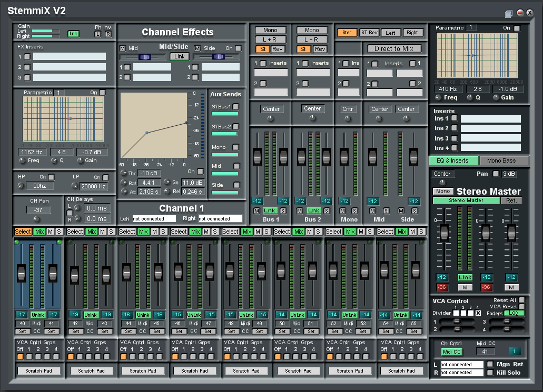
Task: Click the compressor Rel knob
Action: [x=167, y=191]
